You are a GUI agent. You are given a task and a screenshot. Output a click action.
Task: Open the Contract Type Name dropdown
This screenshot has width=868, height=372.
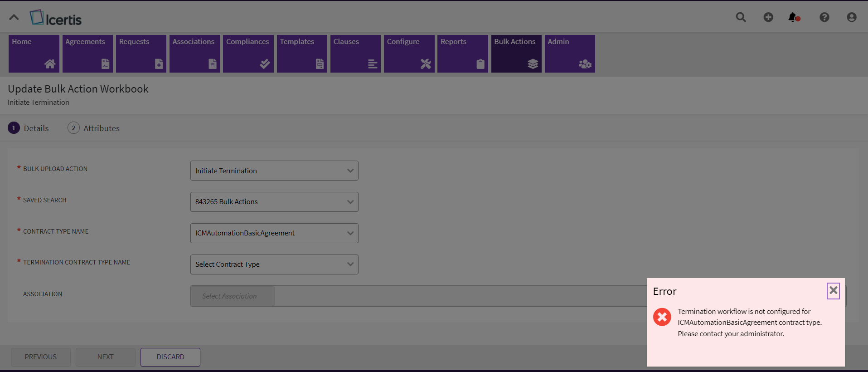(274, 233)
